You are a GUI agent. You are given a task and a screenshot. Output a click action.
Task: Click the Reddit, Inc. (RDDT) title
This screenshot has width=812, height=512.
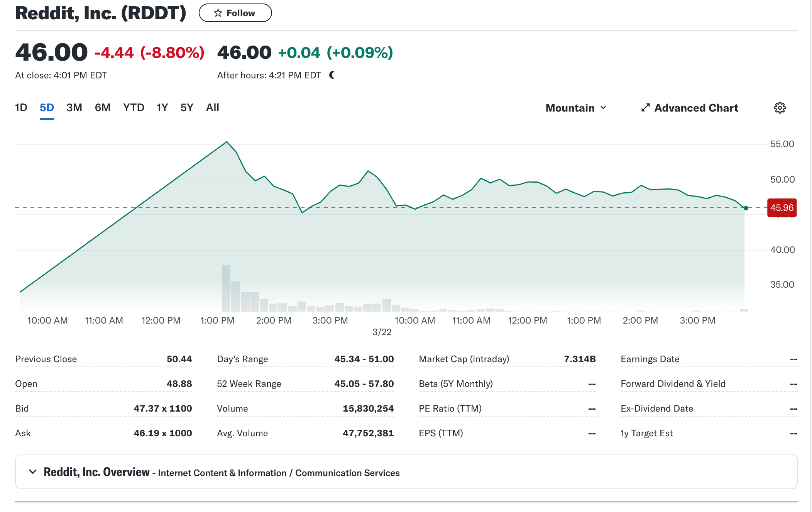[101, 13]
